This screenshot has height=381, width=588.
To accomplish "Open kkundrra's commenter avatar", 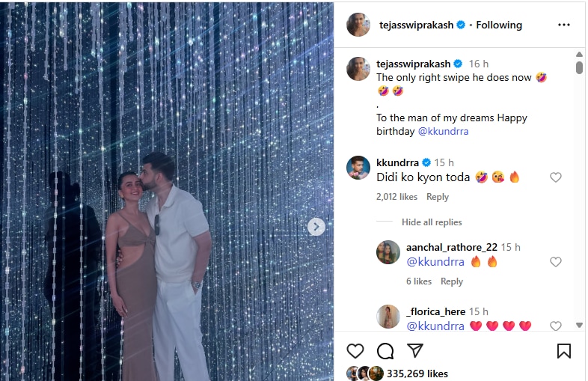I will point(358,167).
